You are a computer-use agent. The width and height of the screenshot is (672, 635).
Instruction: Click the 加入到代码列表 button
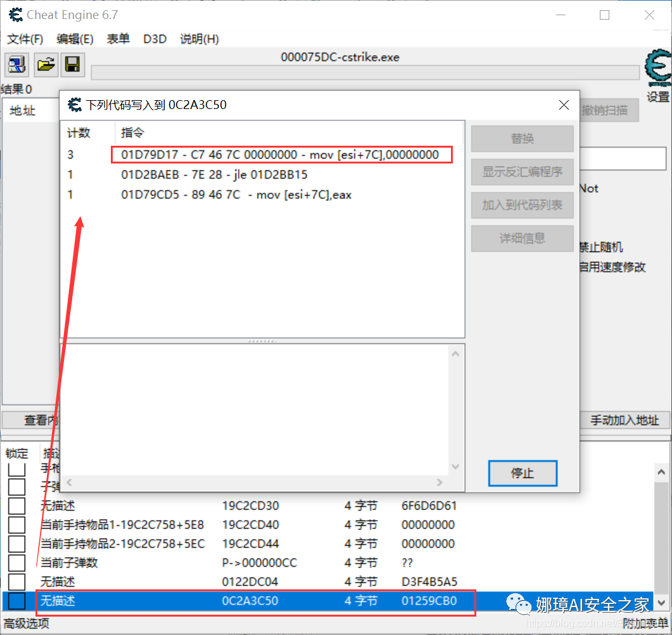[522, 205]
